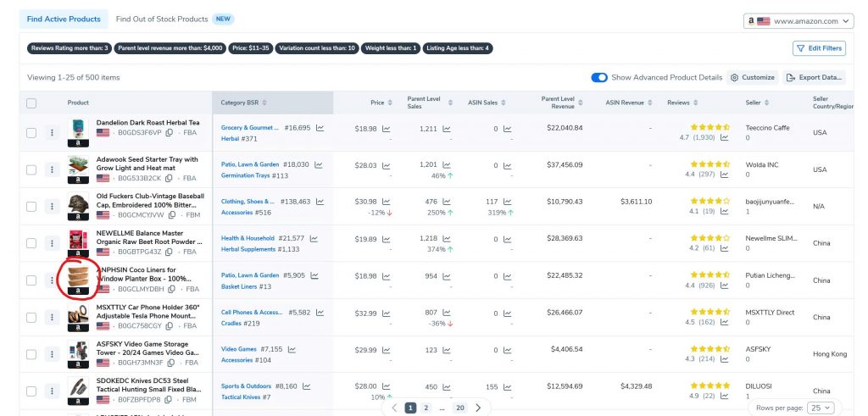Open the Export Data dropdown
Image resolution: width=868 pixels, height=416 pixels.
coord(814,77)
